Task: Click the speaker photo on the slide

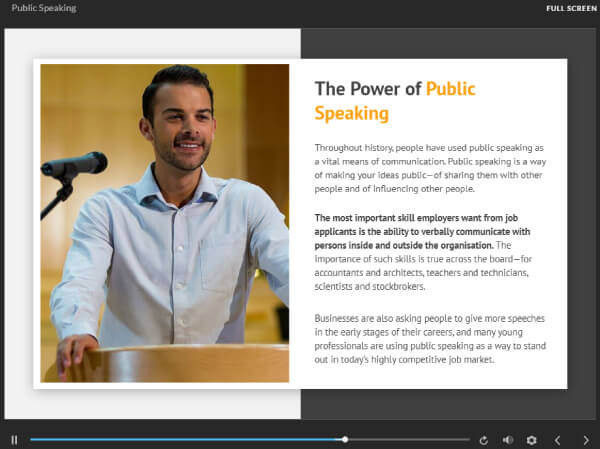Action: [x=165, y=223]
